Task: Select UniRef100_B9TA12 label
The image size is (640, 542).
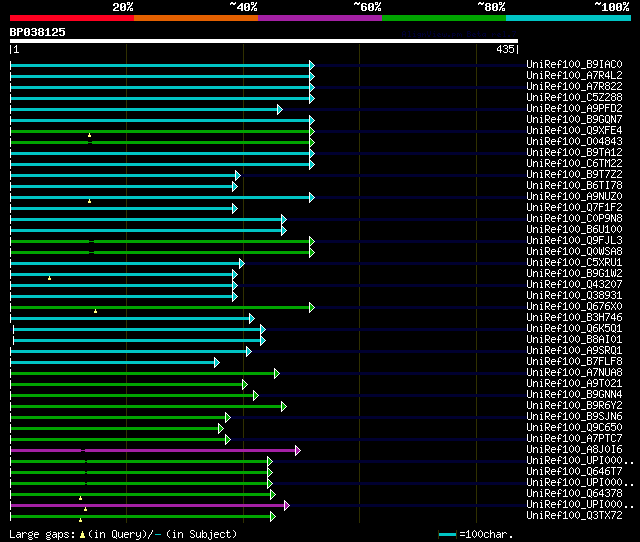Action: pyautogui.click(x=574, y=153)
